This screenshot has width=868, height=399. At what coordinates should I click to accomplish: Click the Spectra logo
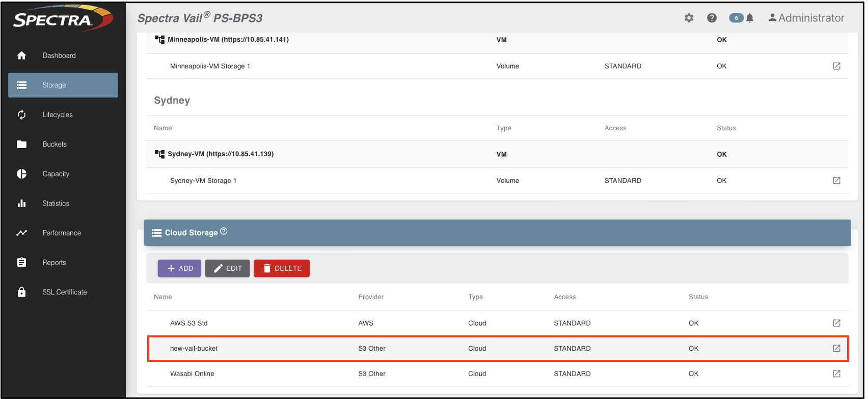pos(63,18)
